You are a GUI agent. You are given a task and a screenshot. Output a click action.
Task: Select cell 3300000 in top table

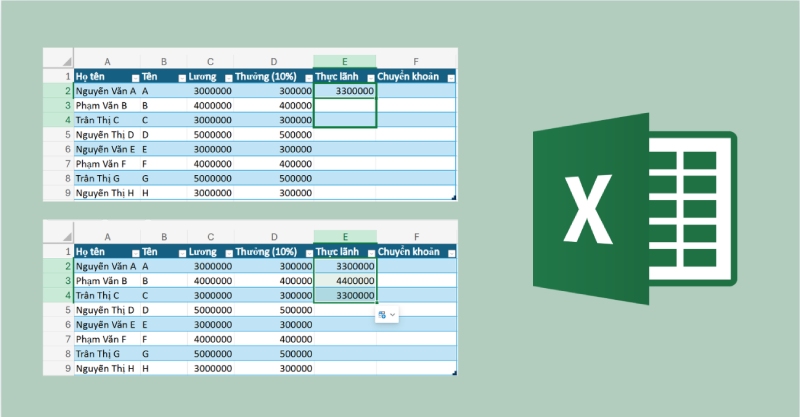click(x=345, y=91)
